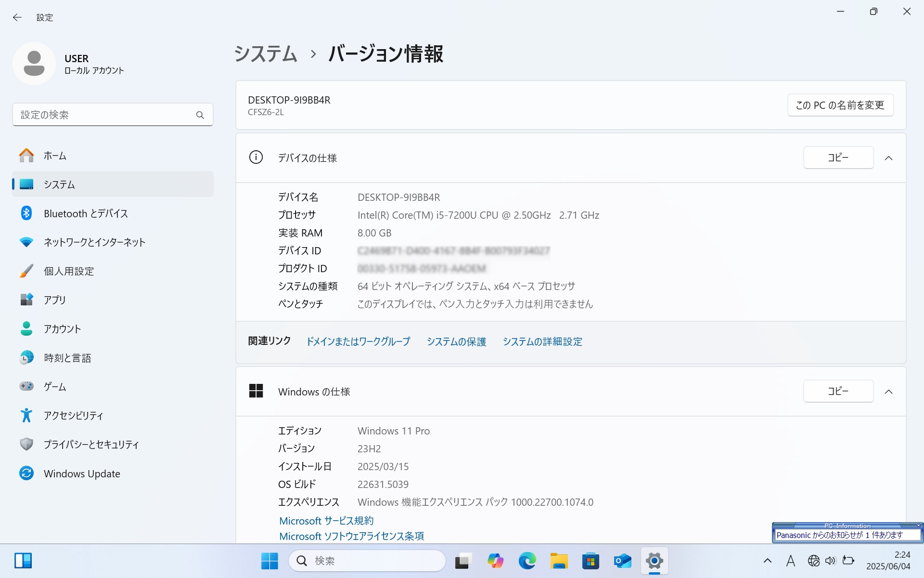This screenshot has width=924, height=578.
Task: Click the 設定の検索 search box
Action: (113, 115)
